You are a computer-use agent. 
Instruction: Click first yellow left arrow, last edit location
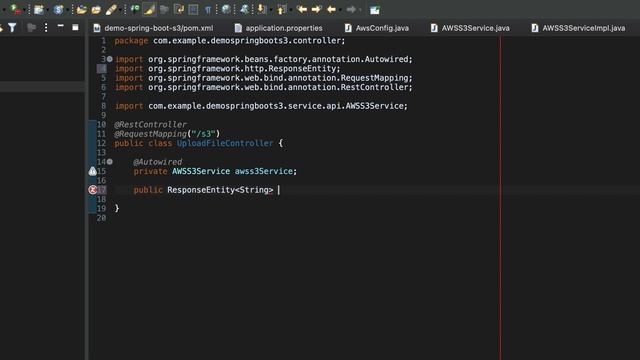pos(302,9)
